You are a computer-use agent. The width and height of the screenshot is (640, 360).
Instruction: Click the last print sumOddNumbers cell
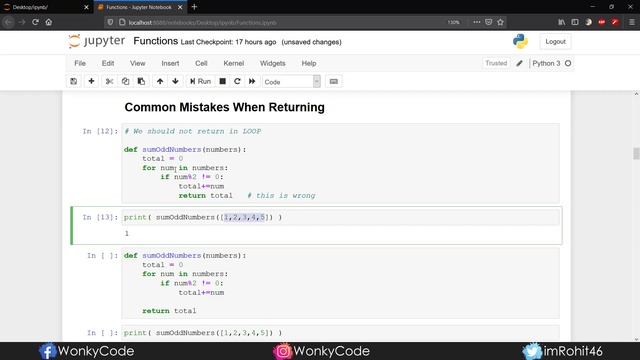[x=340, y=333]
